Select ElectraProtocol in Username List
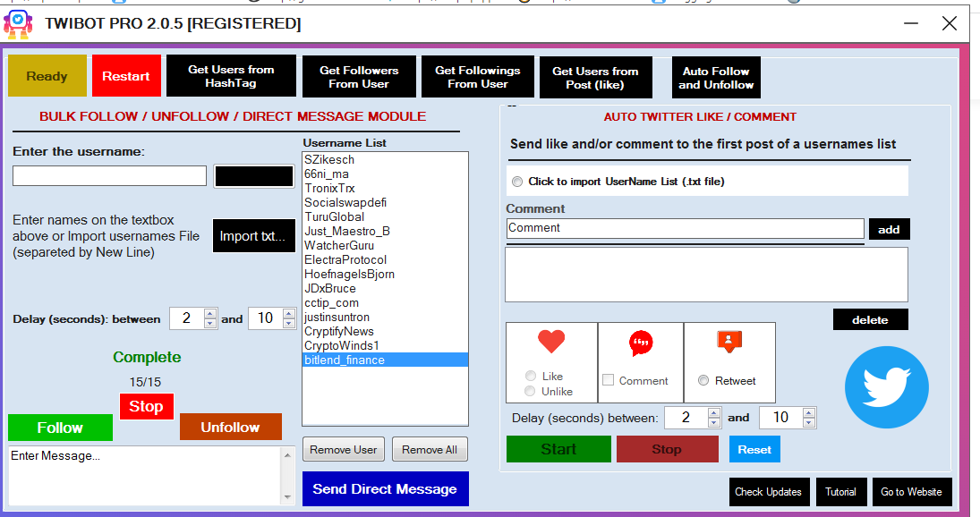This screenshot has height=517, width=980. click(385, 260)
